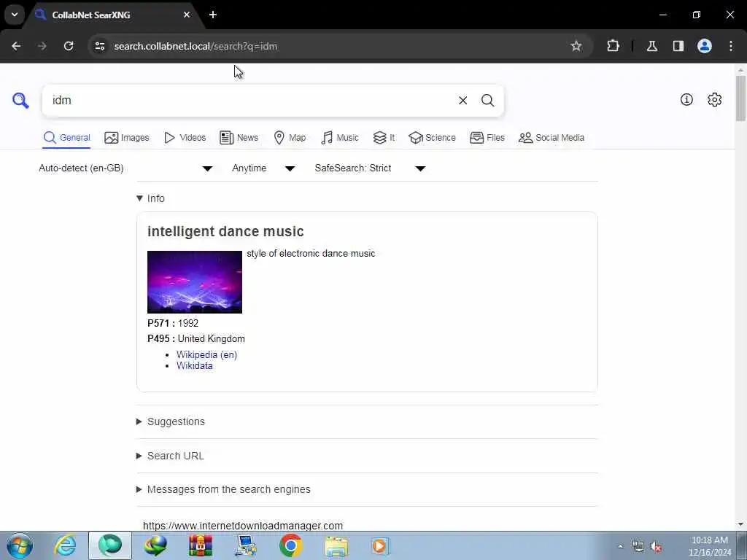Select the General search tab

[x=66, y=138]
